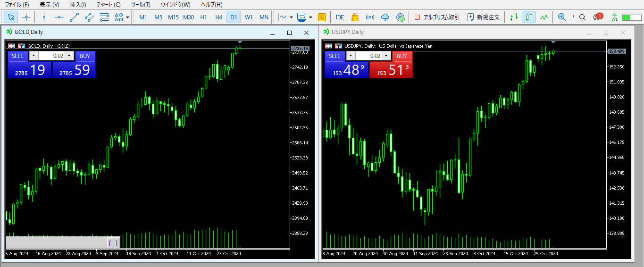
Task: Open the chart type line dropdown arrow
Action: [x=291, y=18]
